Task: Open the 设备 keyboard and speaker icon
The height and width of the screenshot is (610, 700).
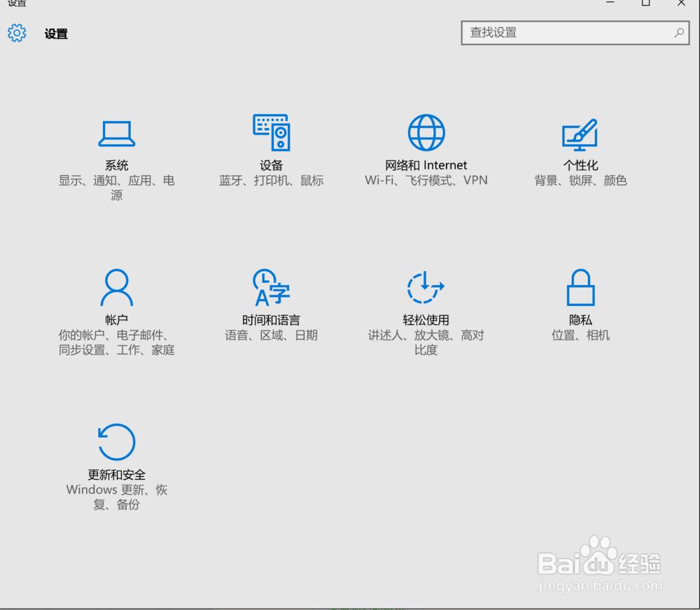Action: tap(272, 132)
